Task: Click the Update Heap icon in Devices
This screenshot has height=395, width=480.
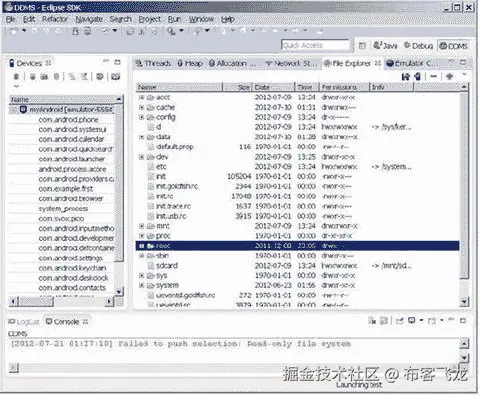Action: click(33, 77)
